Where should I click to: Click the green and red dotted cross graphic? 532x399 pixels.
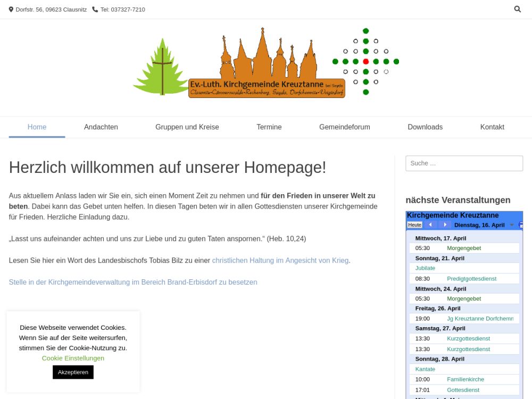pos(365,62)
